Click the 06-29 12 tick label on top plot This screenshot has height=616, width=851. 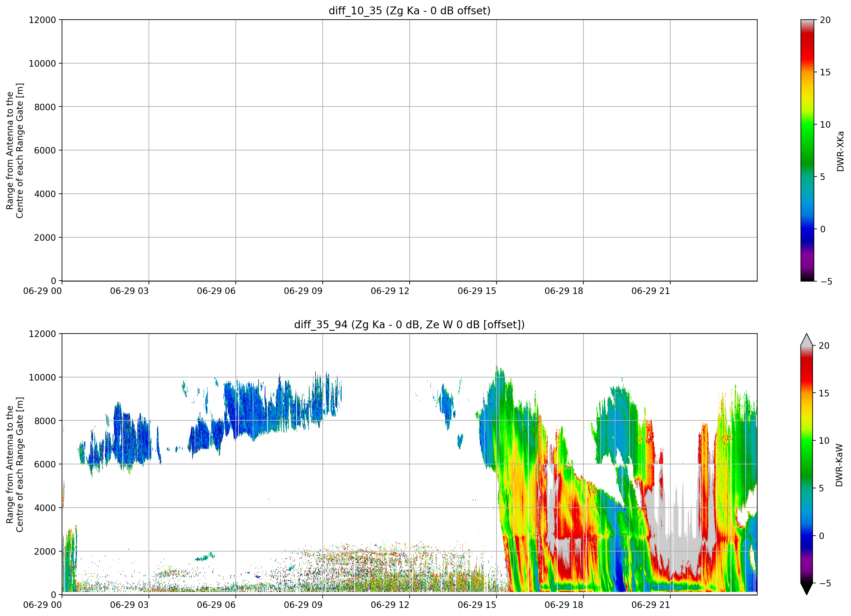click(x=390, y=291)
